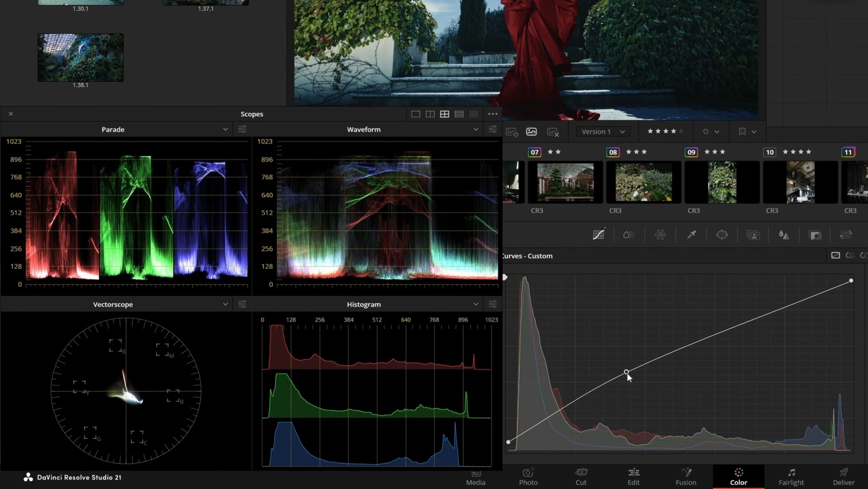This screenshot has height=489, width=868.
Task: Open the Power Window palette
Action: (722, 235)
